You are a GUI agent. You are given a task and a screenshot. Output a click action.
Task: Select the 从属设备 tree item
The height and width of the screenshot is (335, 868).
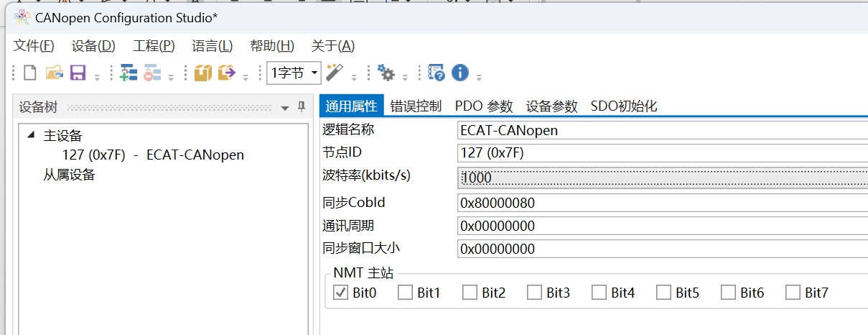69,175
